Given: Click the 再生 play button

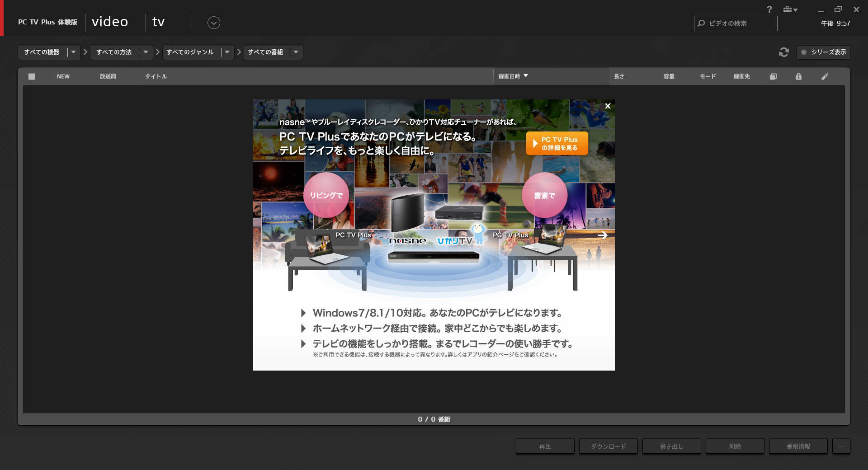Looking at the screenshot, I should point(545,446).
